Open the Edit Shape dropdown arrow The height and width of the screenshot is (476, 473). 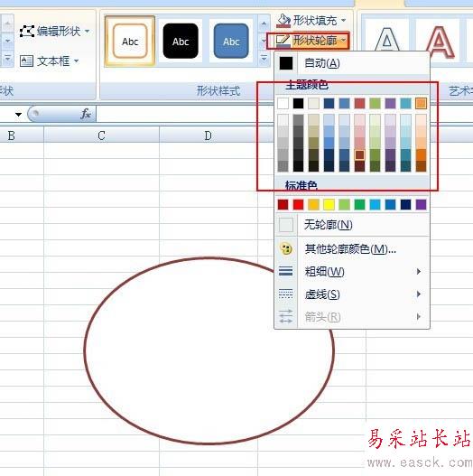click(87, 32)
